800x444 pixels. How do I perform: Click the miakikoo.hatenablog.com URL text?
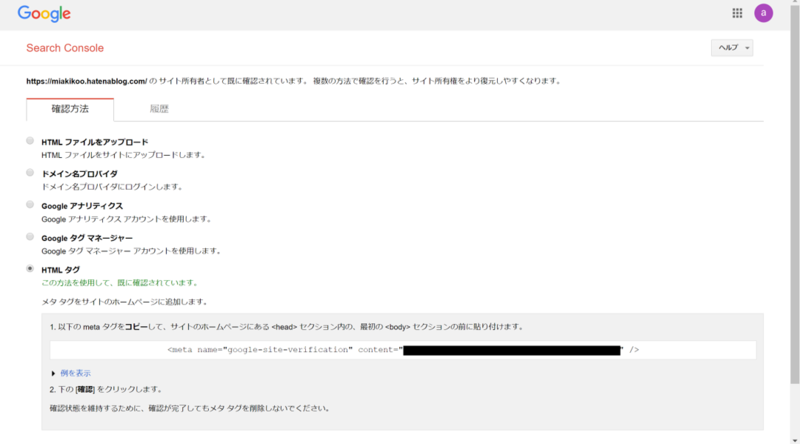point(87,81)
